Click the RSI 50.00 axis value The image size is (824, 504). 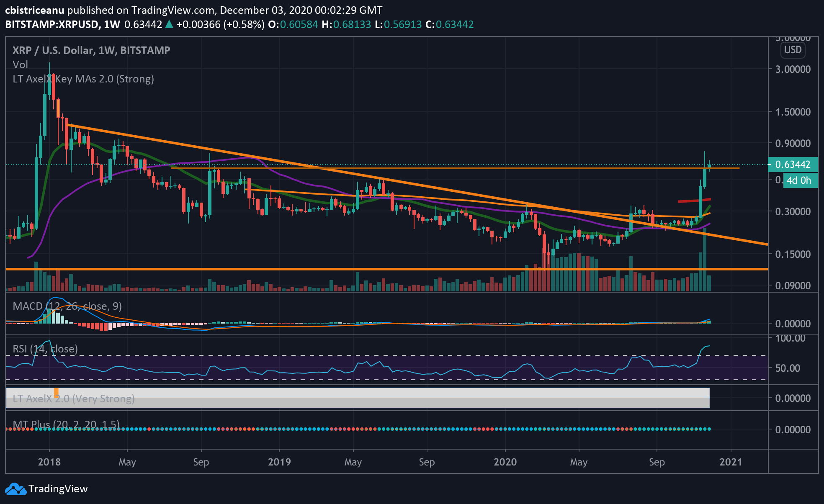click(x=788, y=368)
